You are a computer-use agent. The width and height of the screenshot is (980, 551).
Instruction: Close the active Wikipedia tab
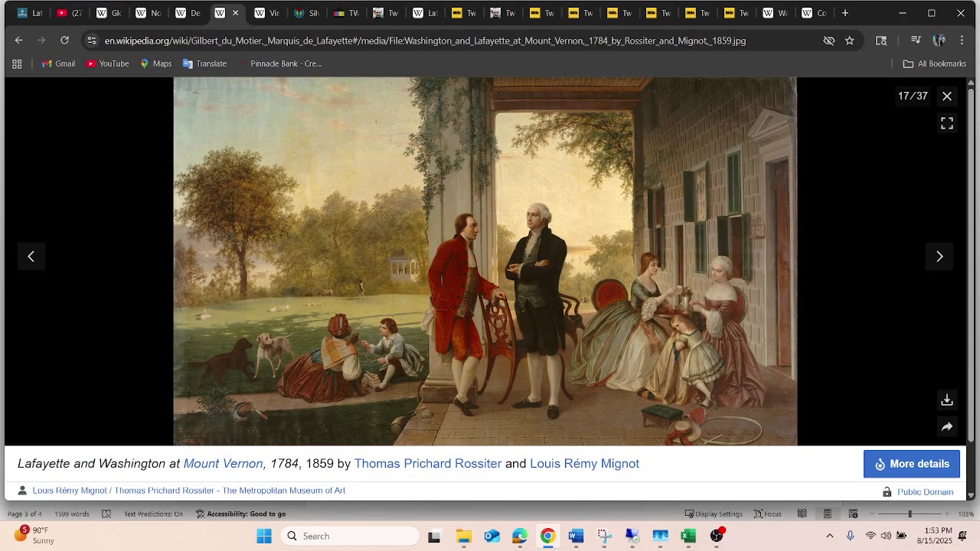tap(235, 13)
